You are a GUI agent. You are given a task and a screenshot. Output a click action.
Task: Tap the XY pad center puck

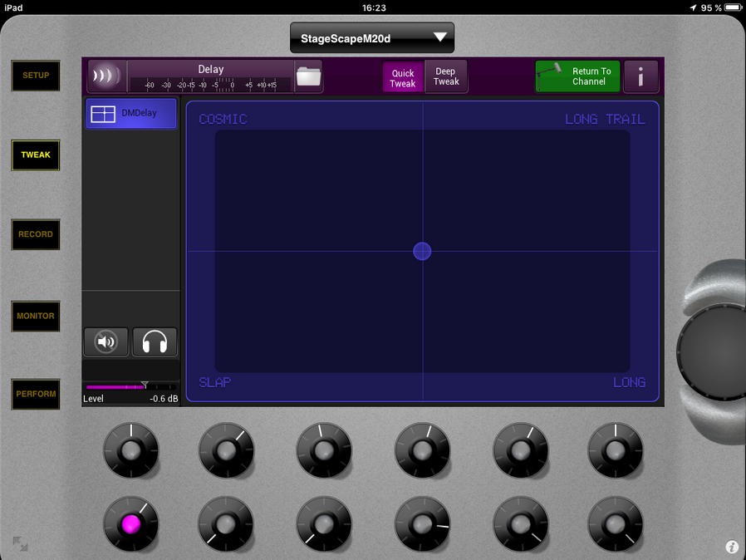(x=422, y=251)
